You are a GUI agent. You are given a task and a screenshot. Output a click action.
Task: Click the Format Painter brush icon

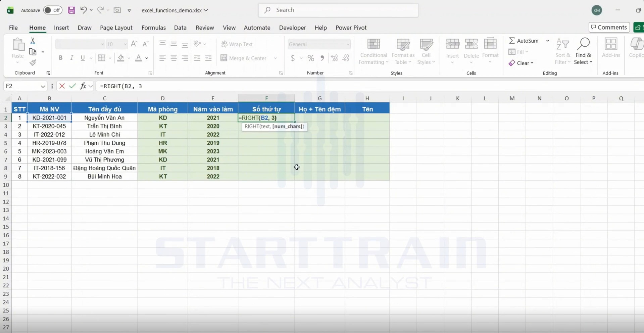click(33, 63)
